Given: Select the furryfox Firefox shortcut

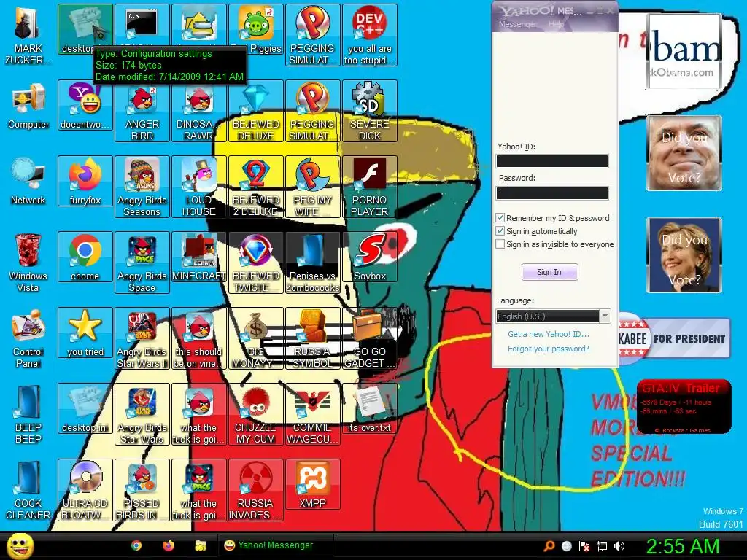Looking at the screenshot, I should click(85, 182).
